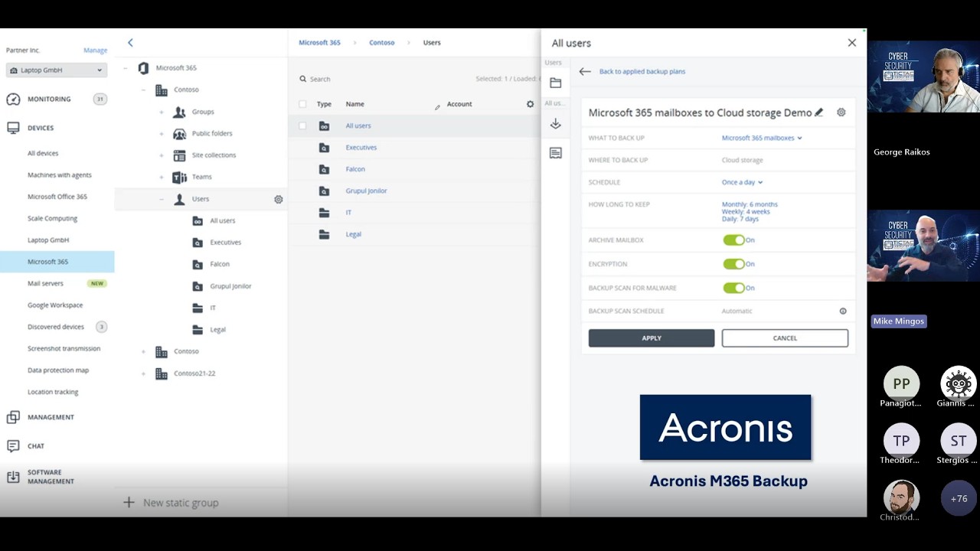Open retention rules under How Long to Keep
This screenshot has width=980, height=551.
750,212
